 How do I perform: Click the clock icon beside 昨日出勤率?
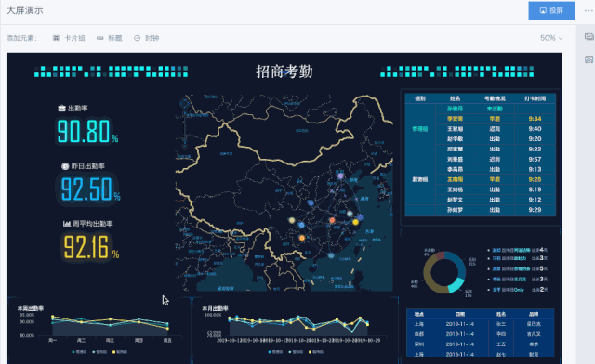point(65,166)
